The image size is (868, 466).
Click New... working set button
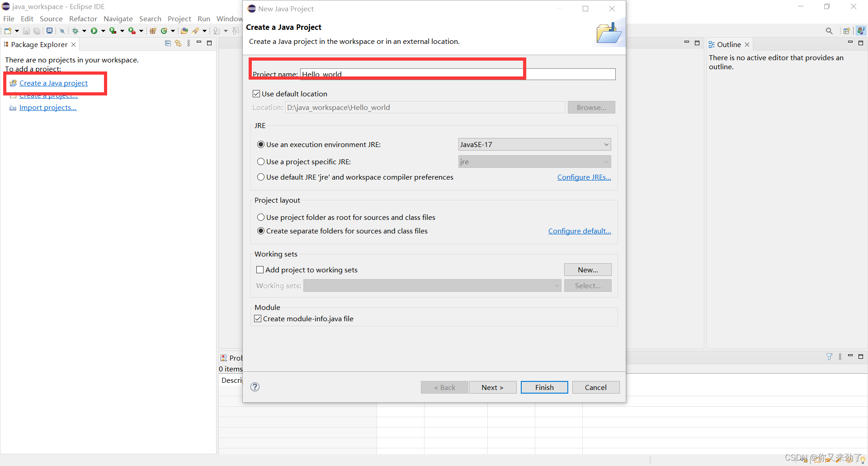[588, 270]
